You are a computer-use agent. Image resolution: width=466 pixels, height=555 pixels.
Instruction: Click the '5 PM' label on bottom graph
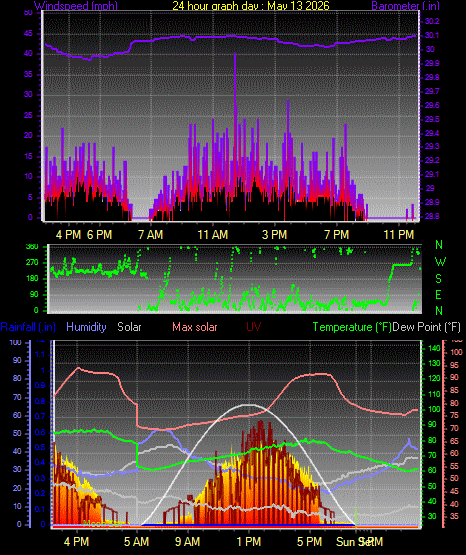pos(310,542)
